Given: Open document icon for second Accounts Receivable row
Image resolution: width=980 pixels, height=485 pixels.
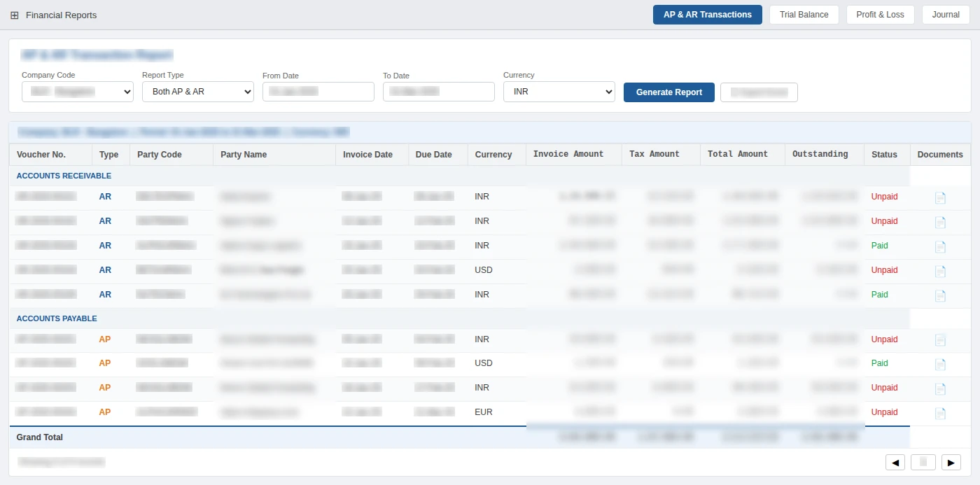Looking at the screenshot, I should point(940,223).
